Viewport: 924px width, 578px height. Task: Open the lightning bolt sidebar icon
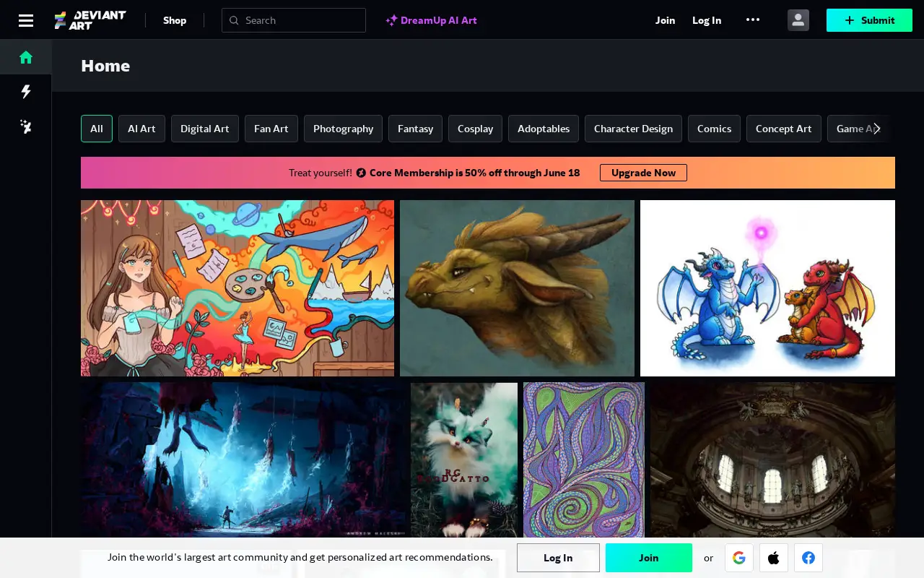(x=26, y=92)
